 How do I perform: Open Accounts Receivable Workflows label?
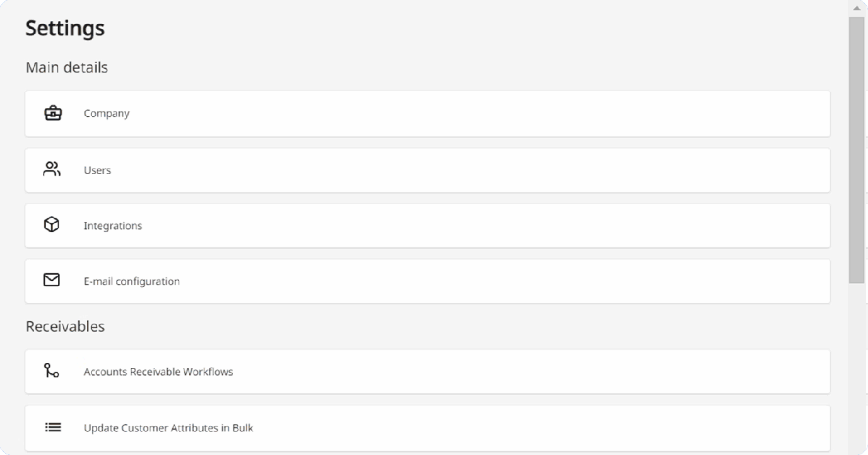point(158,372)
